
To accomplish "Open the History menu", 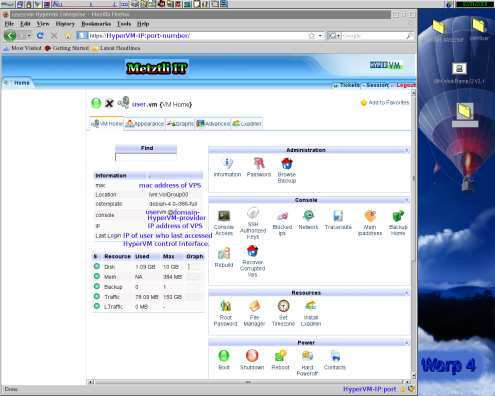I will [x=65, y=24].
